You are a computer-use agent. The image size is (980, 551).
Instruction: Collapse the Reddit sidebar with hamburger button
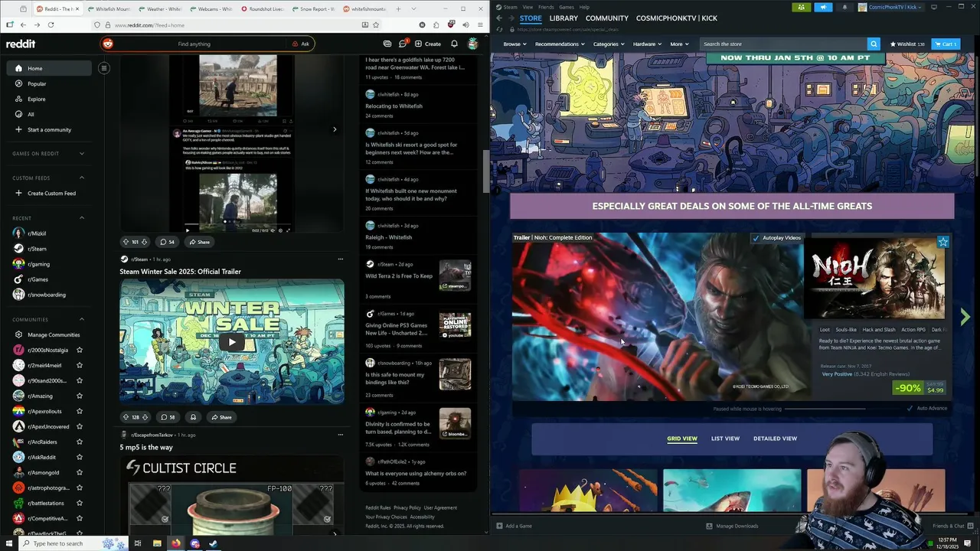[104, 68]
